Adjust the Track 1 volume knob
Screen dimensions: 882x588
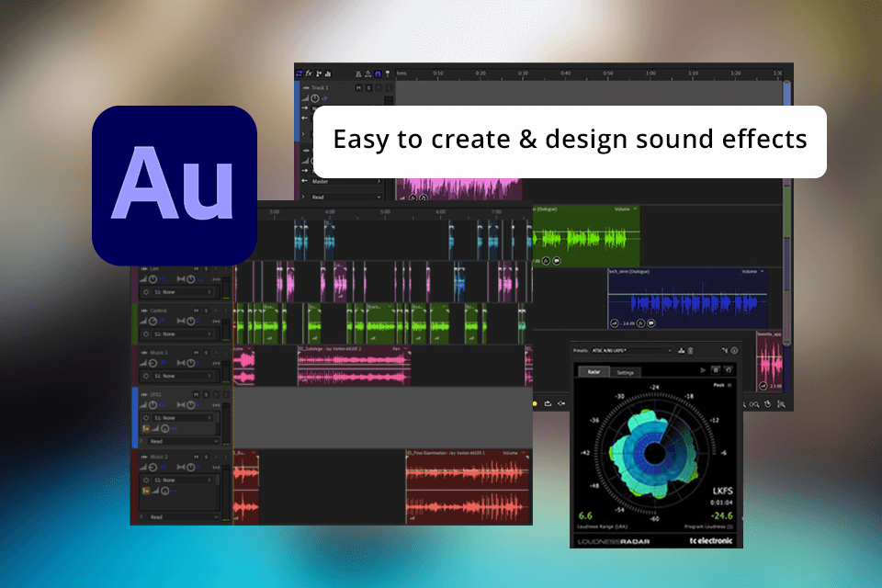click(315, 98)
